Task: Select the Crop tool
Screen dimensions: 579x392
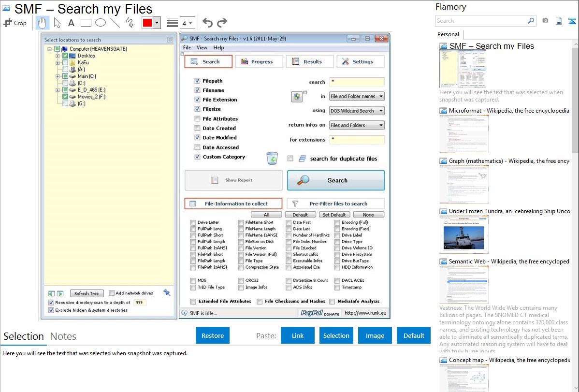Action: tap(15, 23)
